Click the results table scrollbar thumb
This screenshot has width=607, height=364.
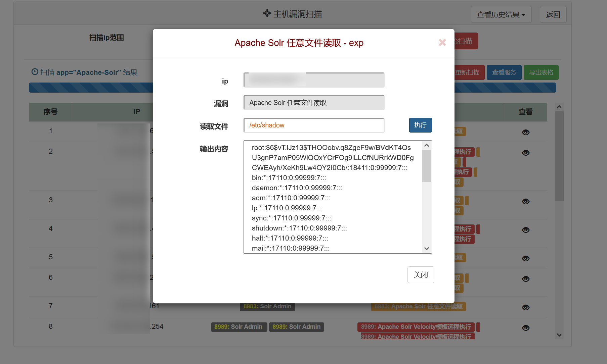559,156
